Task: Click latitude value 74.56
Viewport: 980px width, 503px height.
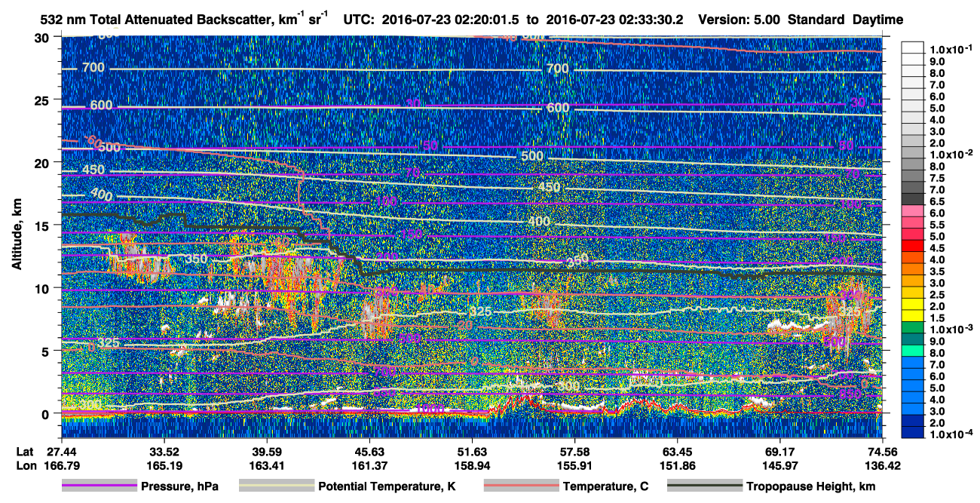Action: 882,451
